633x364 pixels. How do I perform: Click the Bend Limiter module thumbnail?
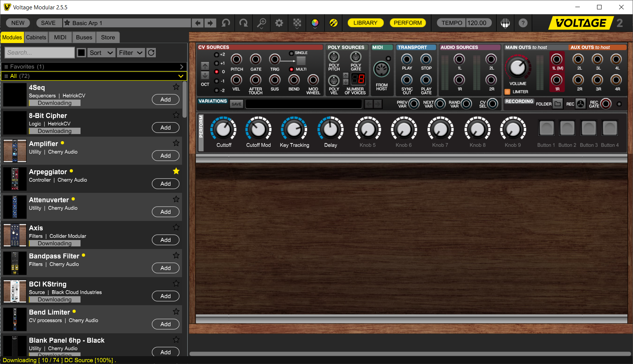(x=15, y=319)
